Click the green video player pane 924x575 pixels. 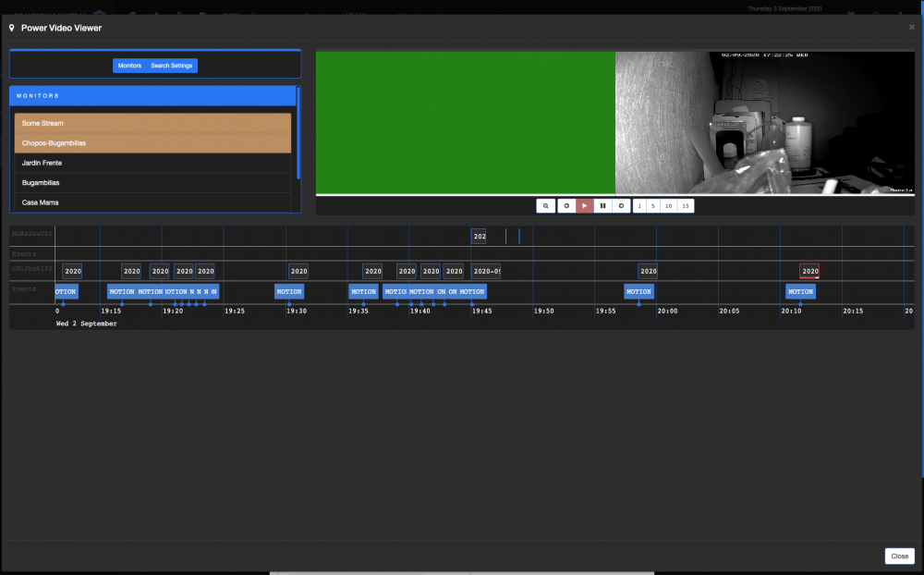pyautogui.click(x=466, y=123)
